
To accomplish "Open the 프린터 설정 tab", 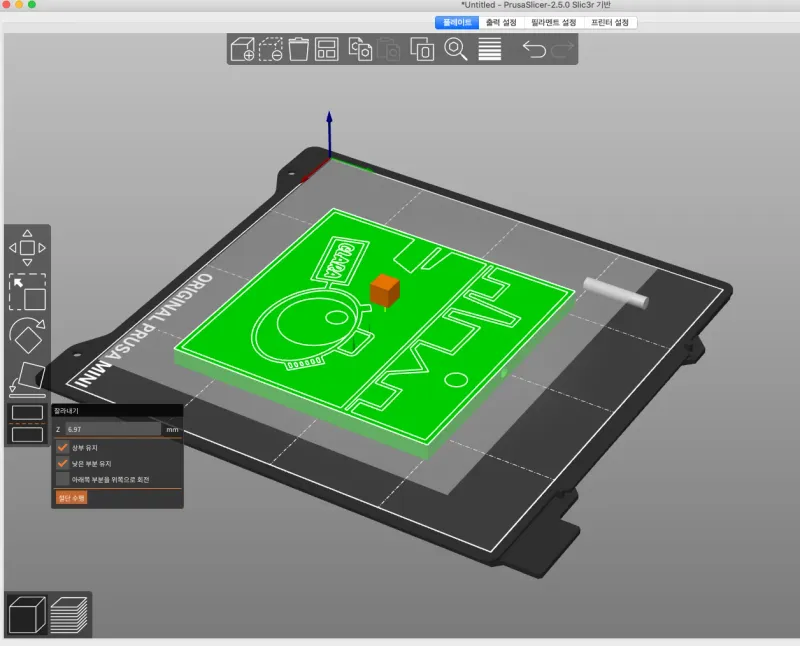I will [610, 22].
